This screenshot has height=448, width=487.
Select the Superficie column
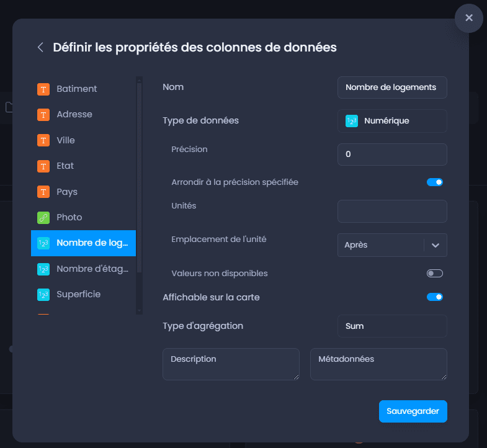coord(83,295)
